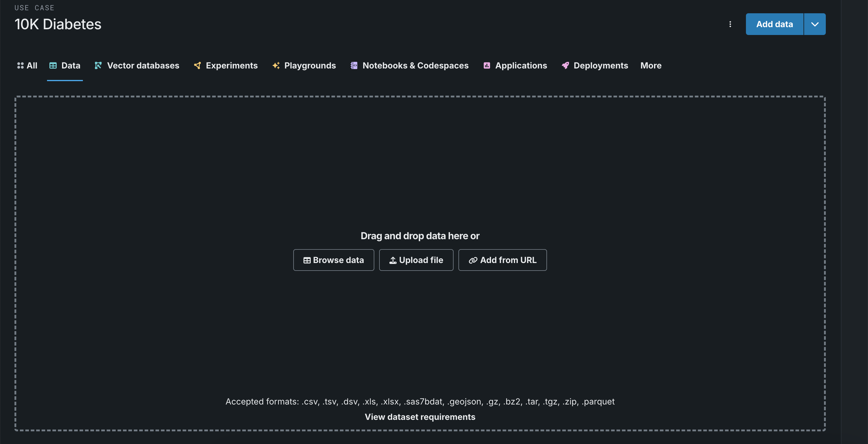Click the Playgrounds sparkle icon
Image resolution: width=868 pixels, height=444 pixels.
pos(276,65)
